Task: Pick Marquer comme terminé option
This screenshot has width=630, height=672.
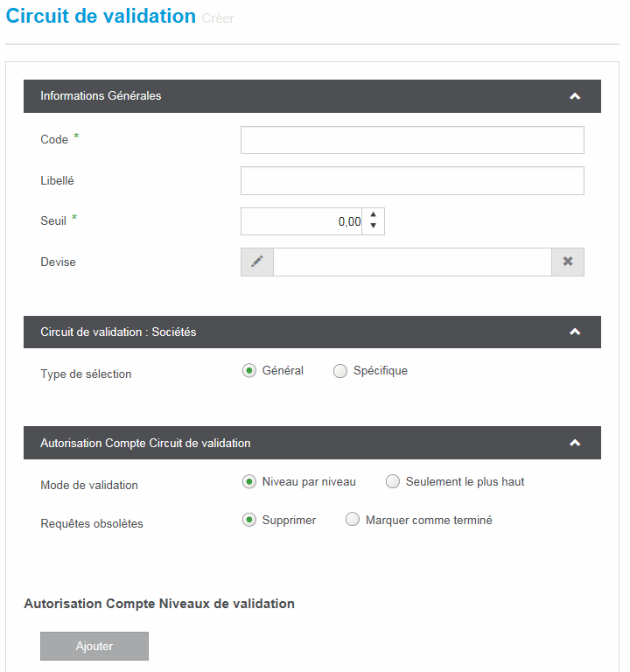Action: coord(353,520)
